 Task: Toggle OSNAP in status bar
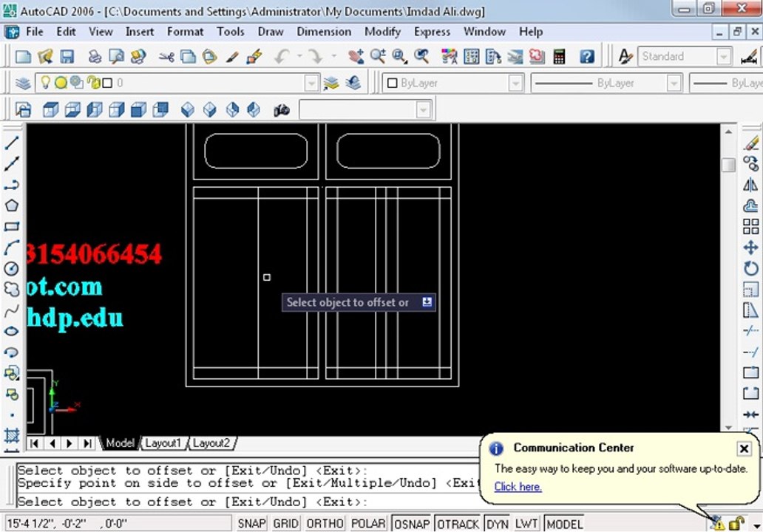pos(412,524)
